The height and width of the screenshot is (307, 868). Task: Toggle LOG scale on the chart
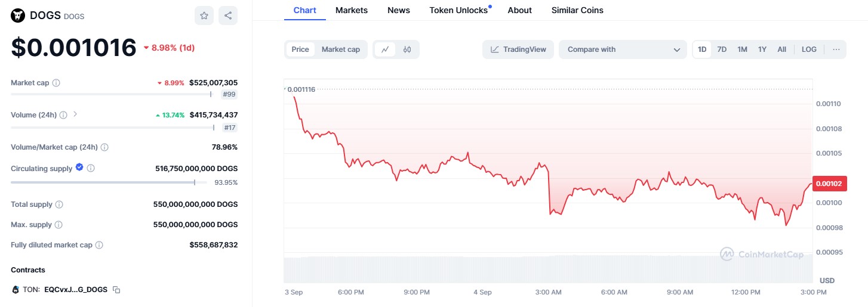click(x=809, y=49)
